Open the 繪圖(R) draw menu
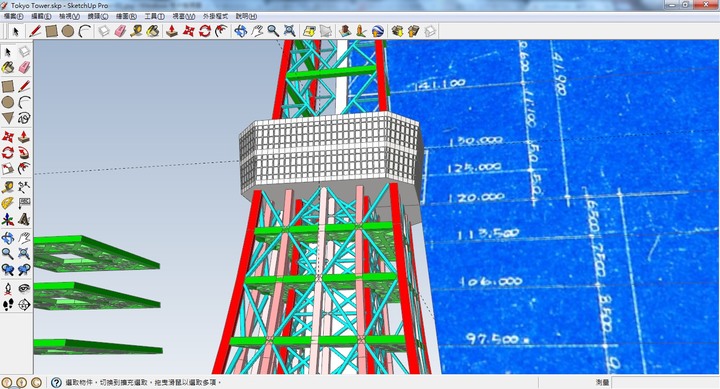Image resolution: width=720 pixels, height=389 pixels. point(126,17)
